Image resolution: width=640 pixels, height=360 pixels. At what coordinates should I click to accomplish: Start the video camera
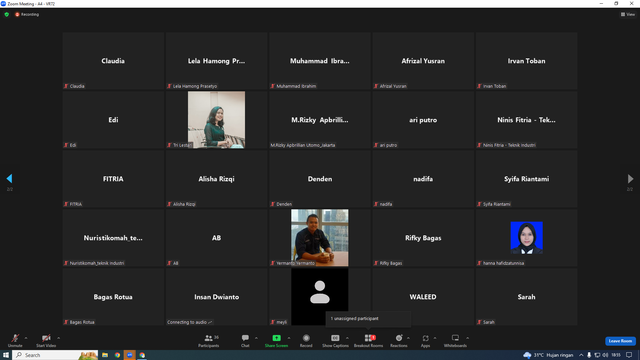click(x=46, y=340)
